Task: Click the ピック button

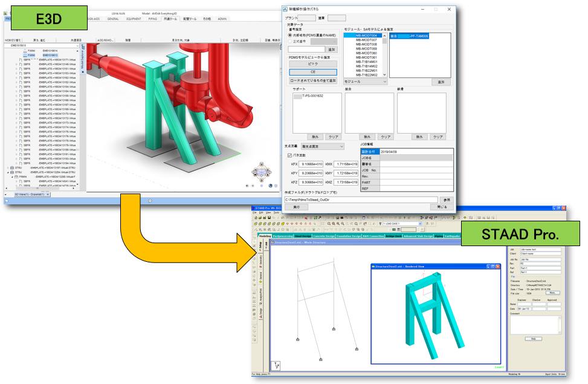Action: 313,64
